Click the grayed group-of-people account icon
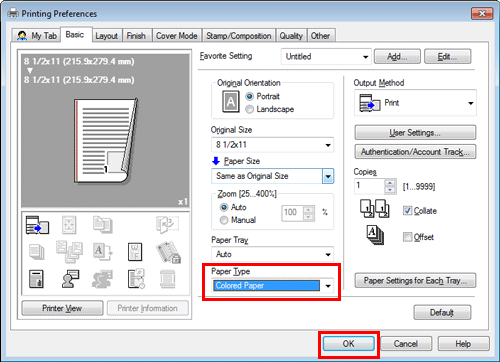The width and height of the screenshot is (500, 362). point(102,279)
